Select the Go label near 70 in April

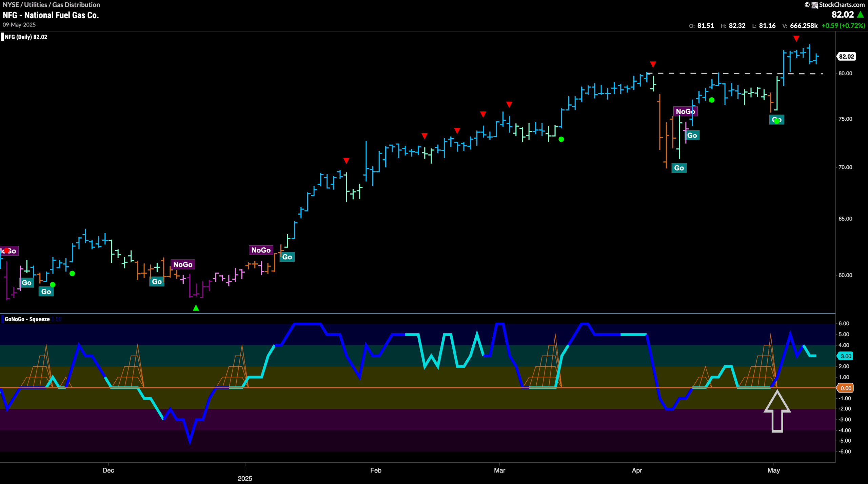679,168
